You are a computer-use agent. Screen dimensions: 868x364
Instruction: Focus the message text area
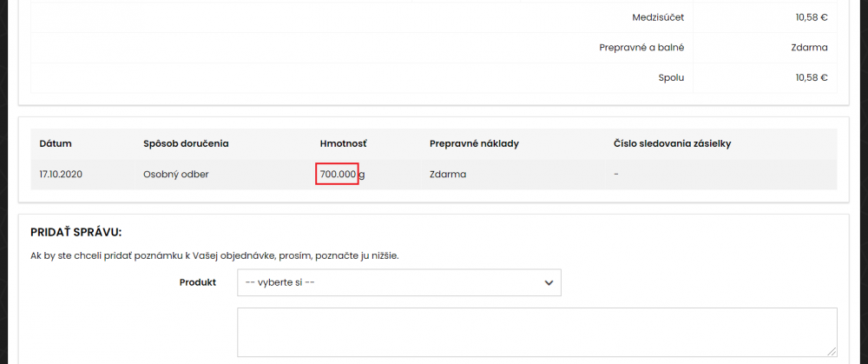537,333
